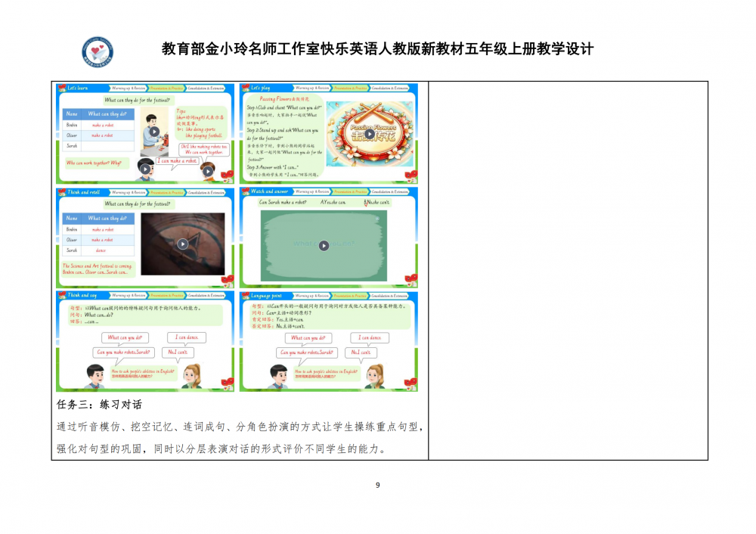The height and width of the screenshot is (534, 756).
Task: Click the heading "任务三：练习对话"
Action: (x=99, y=405)
